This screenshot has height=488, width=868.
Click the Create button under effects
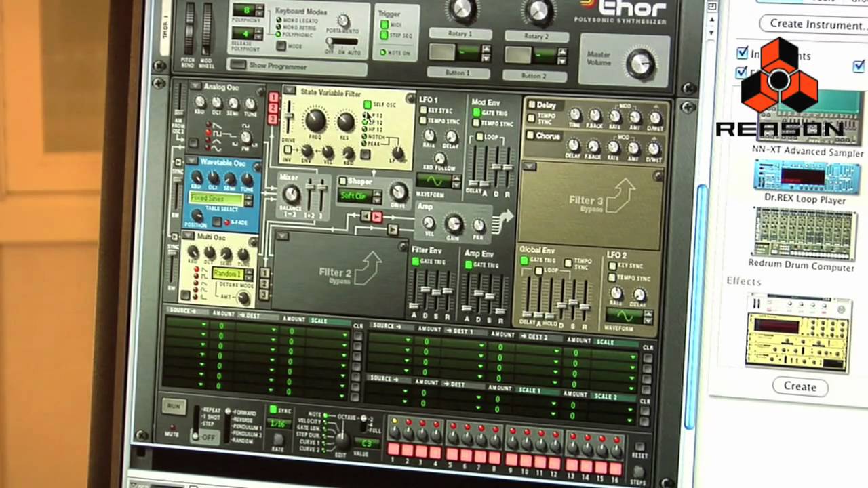click(800, 386)
